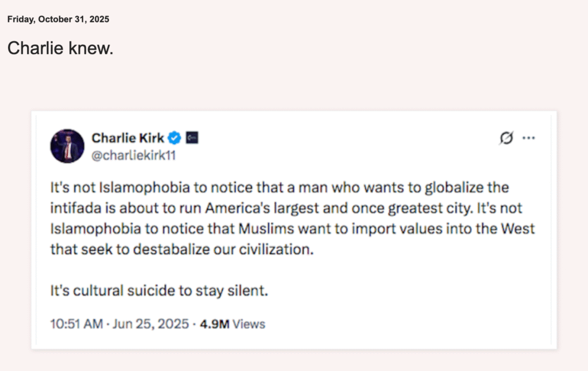Click Charlie Kirk's profile avatar

click(x=67, y=146)
